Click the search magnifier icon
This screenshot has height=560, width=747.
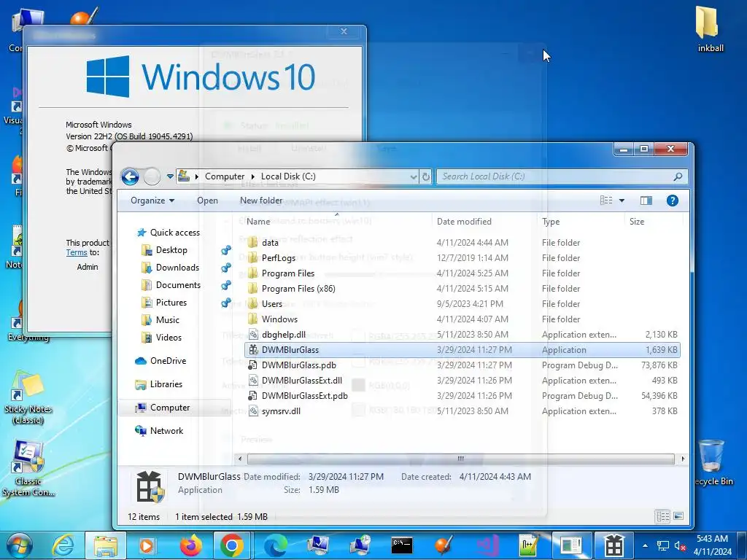coord(678,176)
